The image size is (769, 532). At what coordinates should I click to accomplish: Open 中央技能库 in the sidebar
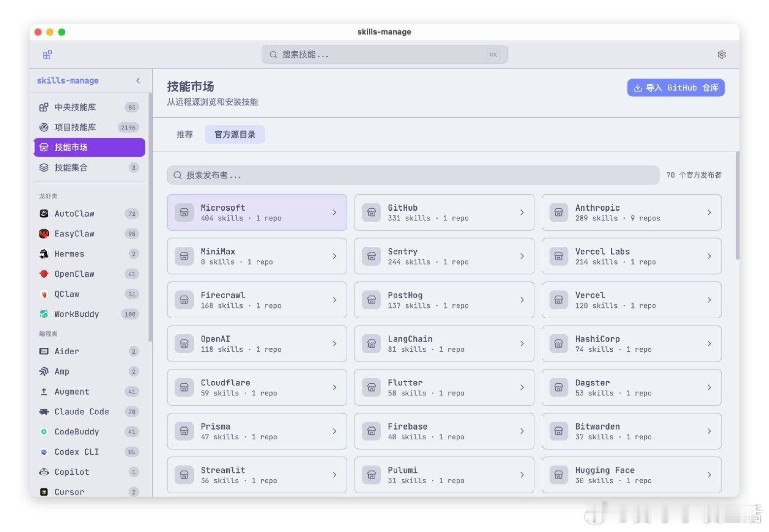(89, 107)
